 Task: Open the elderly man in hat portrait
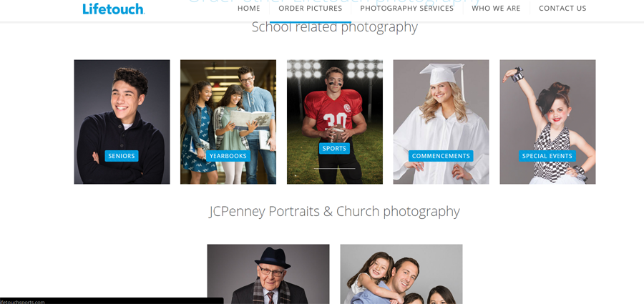pyautogui.click(x=268, y=274)
